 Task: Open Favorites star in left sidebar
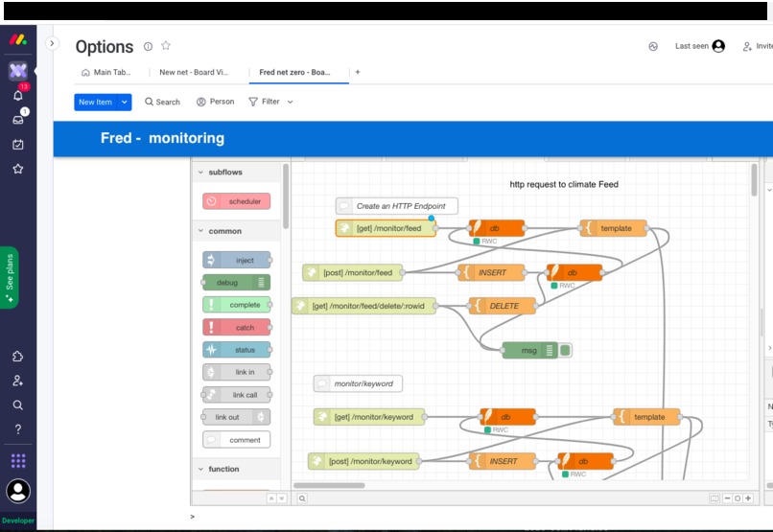pyautogui.click(x=18, y=169)
